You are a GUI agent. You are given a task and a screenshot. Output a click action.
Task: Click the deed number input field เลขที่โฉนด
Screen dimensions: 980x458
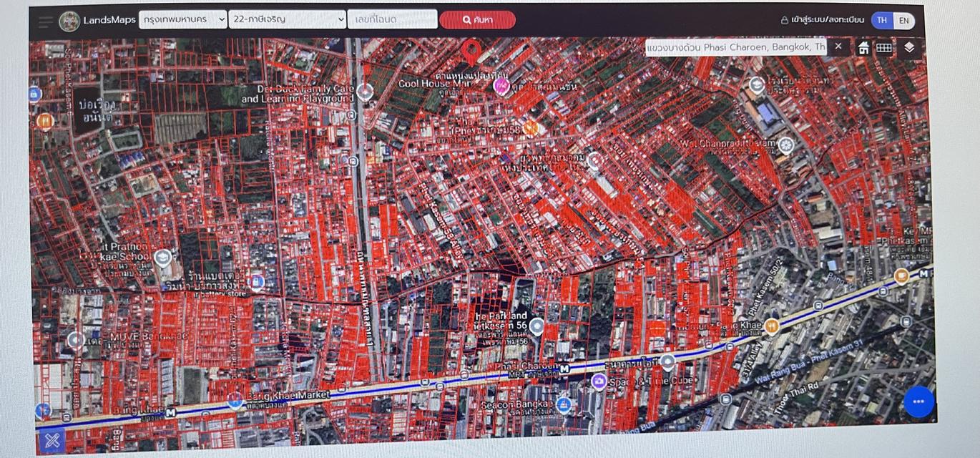391,19
